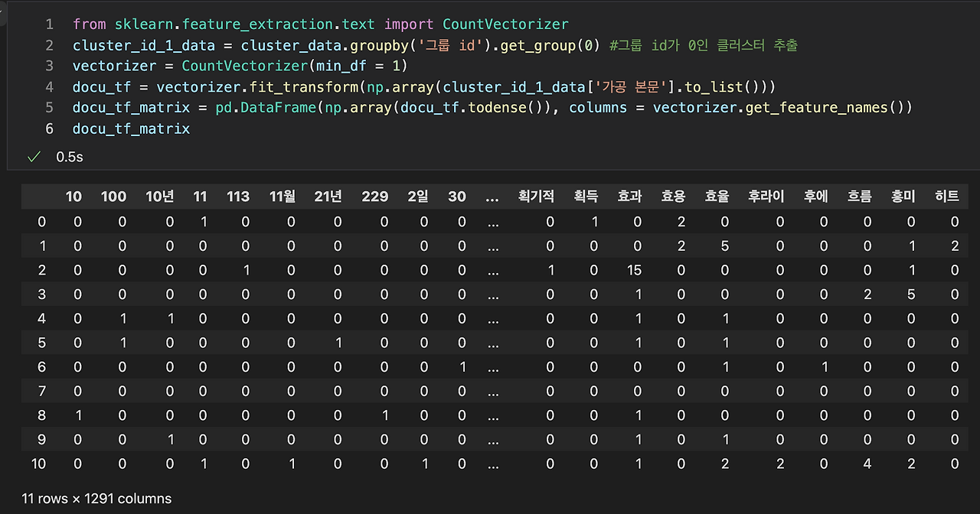Click the '효용' column header
This screenshot has height=514, width=980.
coord(673,197)
